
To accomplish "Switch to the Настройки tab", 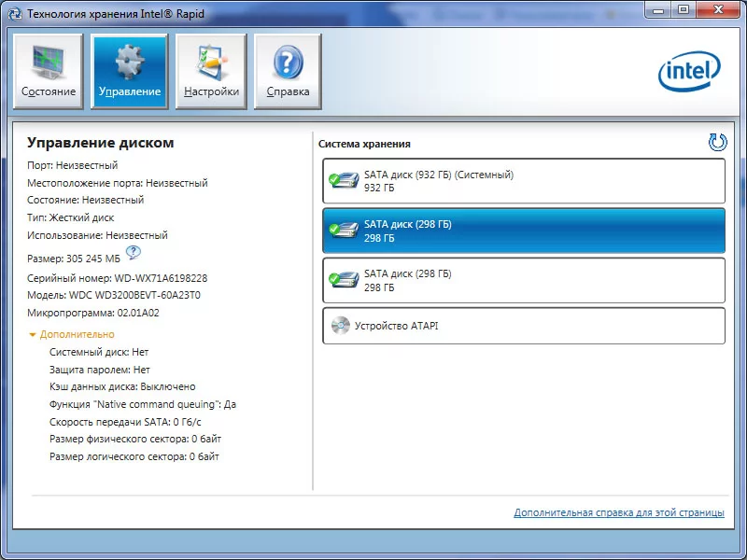I will [211, 72].
